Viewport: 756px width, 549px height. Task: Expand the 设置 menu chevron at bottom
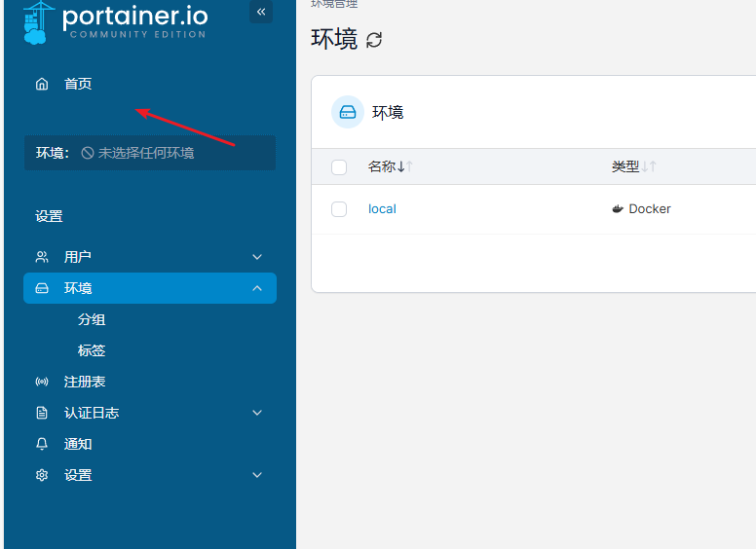(x=257, y=475)
